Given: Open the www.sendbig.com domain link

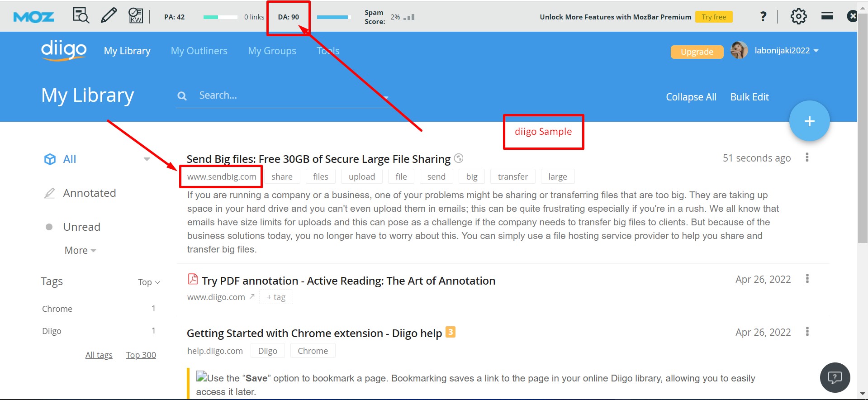Looking at the screenshot, I should pos(222,176).
